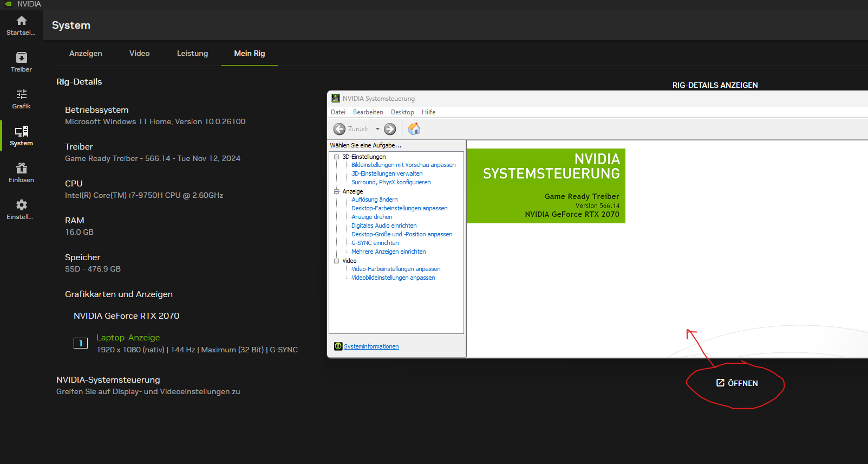
Task: Open the Hilfe menu
Action: coord(429,112)
